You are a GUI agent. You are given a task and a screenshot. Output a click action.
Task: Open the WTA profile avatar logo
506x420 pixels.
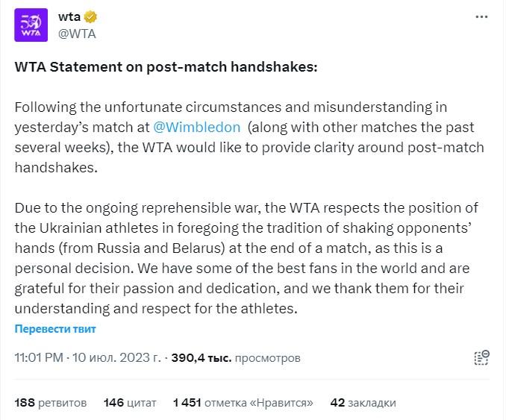32,25
